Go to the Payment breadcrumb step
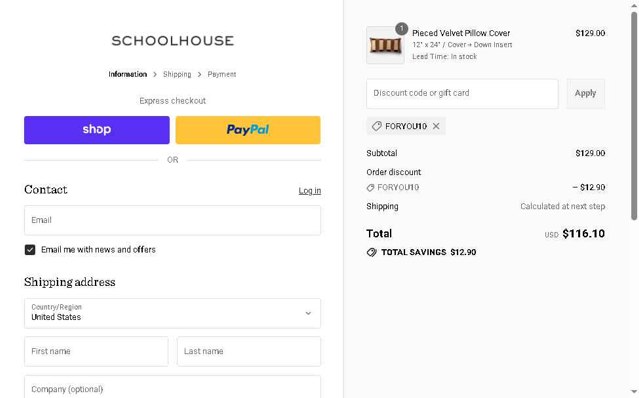Screen dimensions: 639x398 pyautogui.click(x=222, y=74)
